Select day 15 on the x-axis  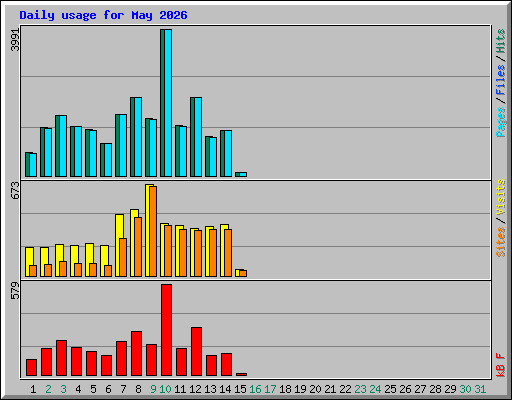240,389
